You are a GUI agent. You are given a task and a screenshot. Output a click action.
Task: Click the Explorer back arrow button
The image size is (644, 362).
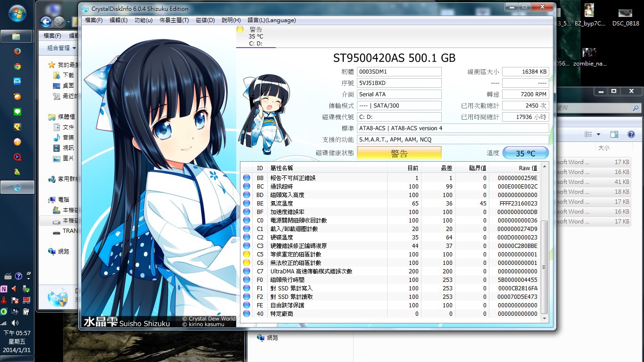pos(46,22)
